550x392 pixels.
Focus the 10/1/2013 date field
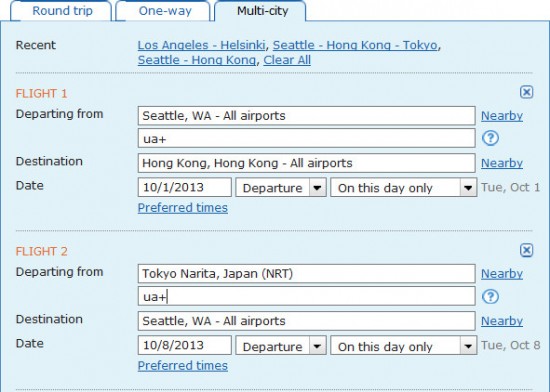pos(185,187)
